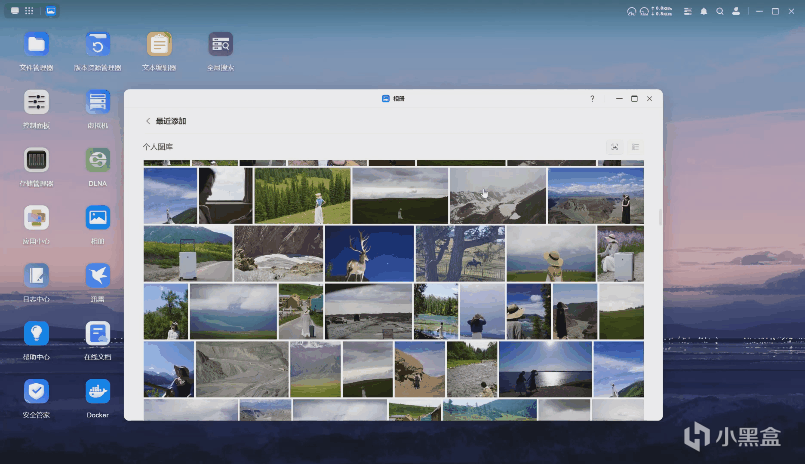Launch the File Manager desktop icon

(37, 44)
